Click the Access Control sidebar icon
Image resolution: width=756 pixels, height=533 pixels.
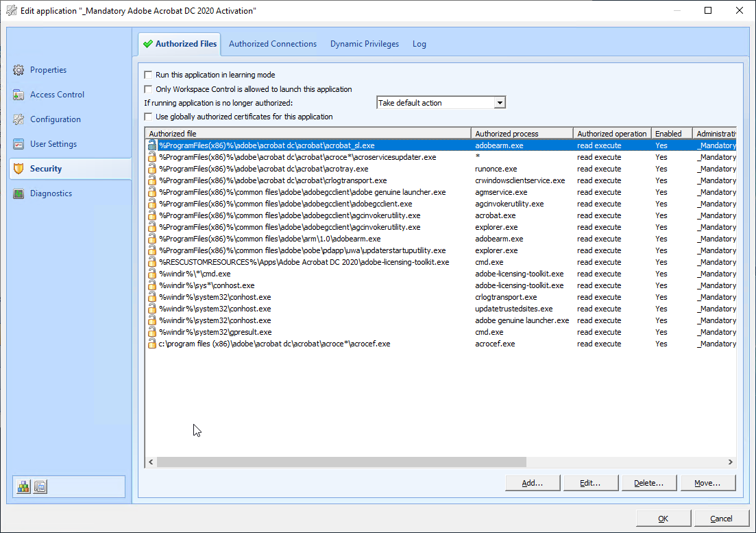19,95
